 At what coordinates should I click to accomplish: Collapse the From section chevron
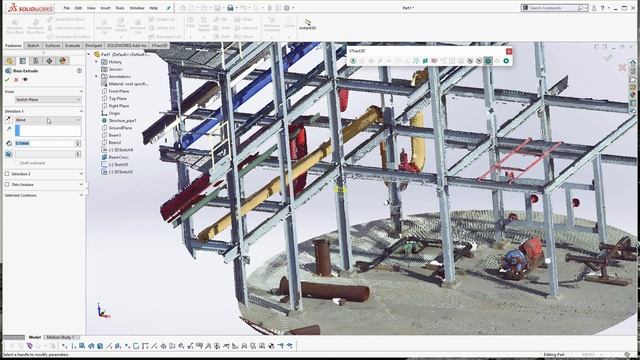point(81,91)
